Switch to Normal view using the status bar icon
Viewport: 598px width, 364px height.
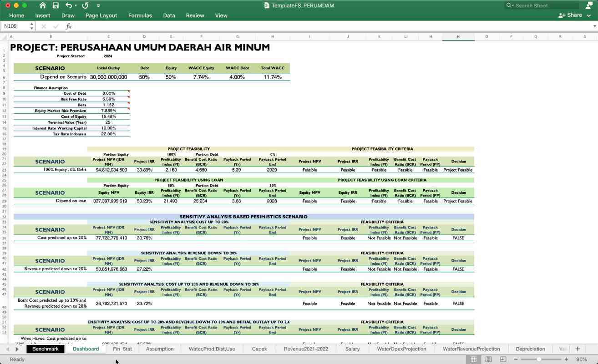pyautogui.click(x=473, y=359)
